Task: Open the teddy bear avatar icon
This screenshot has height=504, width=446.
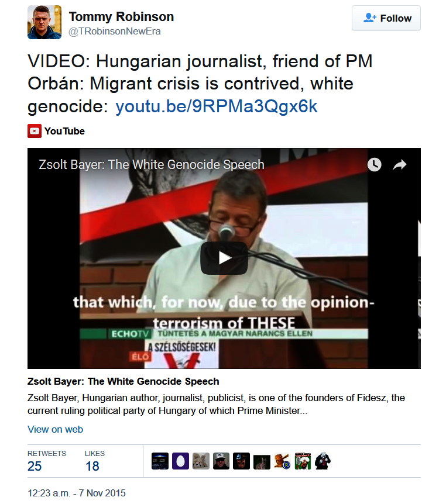Action: point(201,461)
